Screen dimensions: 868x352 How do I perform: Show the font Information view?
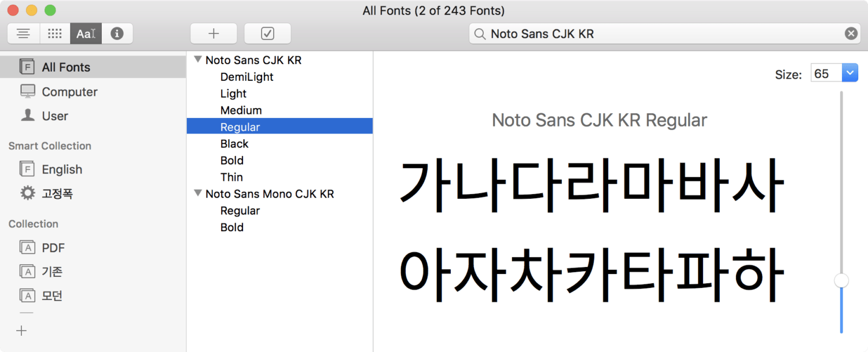(x=117, y=34)
